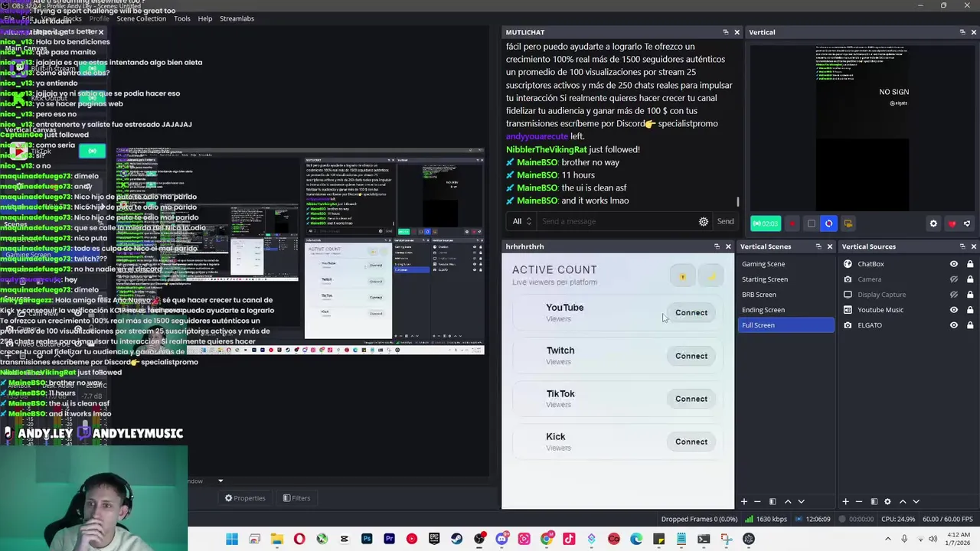
Task: Move vertical source down with arrow
Action: 916,501
